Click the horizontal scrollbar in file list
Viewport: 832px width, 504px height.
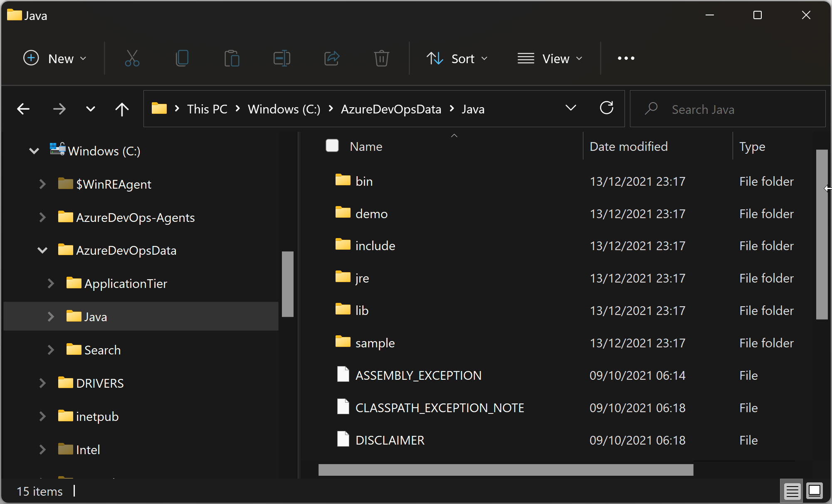506,470
